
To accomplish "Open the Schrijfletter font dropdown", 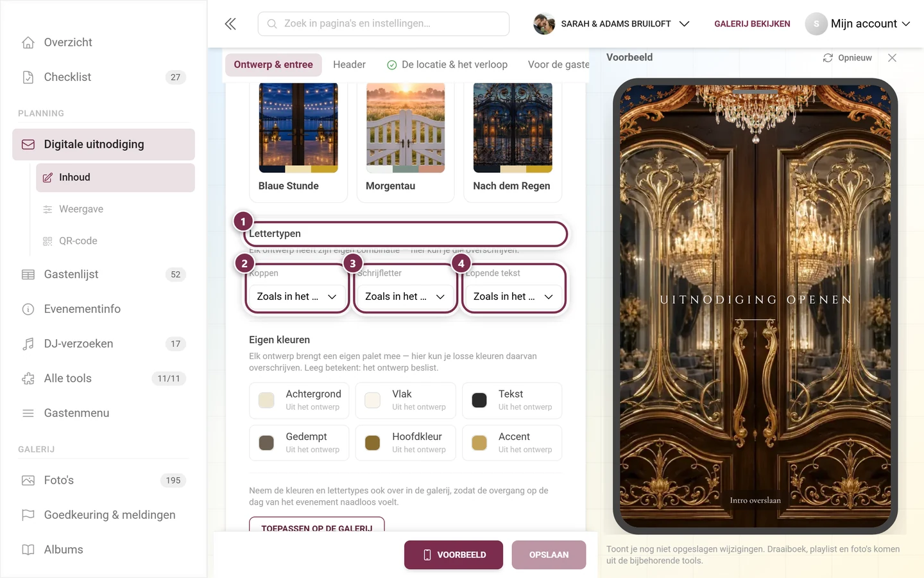I will pyautogui.click(x=405, y=297).
